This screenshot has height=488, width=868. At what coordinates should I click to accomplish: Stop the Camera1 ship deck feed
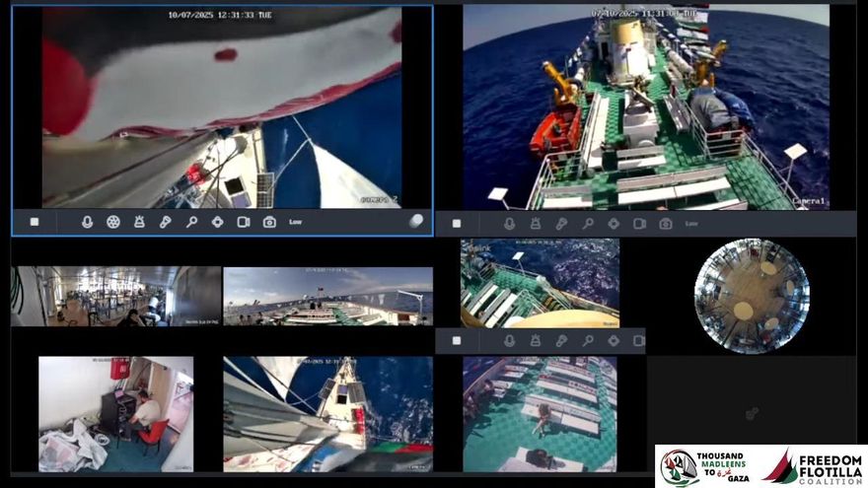[x=456, y=224]
